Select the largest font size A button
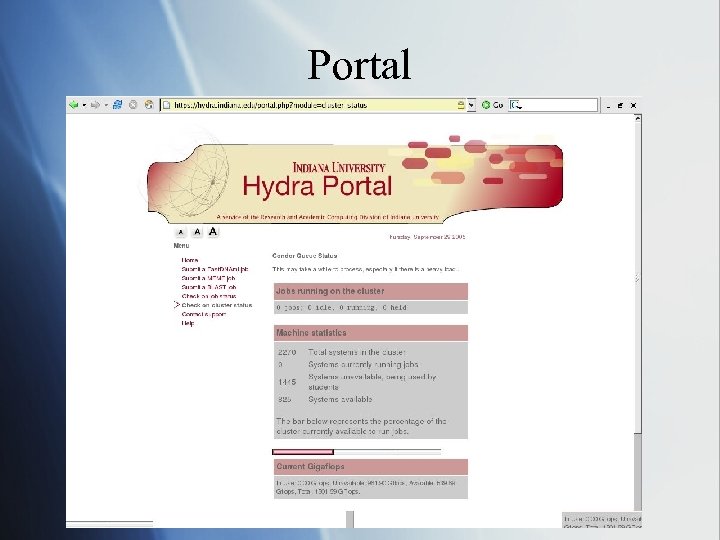Screen dimensions: 720x540 tap(213, 231)
